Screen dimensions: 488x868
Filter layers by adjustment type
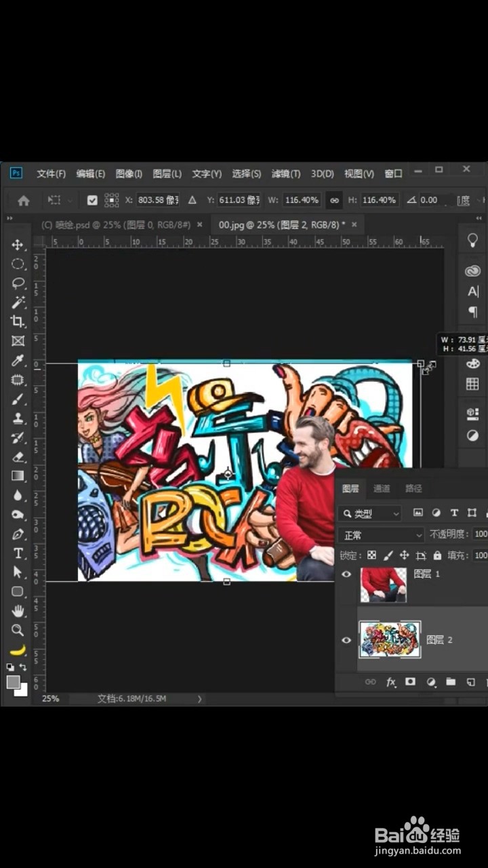[436, 513]
